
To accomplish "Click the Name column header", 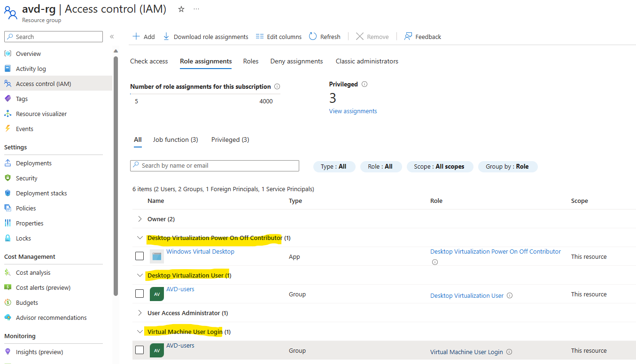I will (156, 201).
